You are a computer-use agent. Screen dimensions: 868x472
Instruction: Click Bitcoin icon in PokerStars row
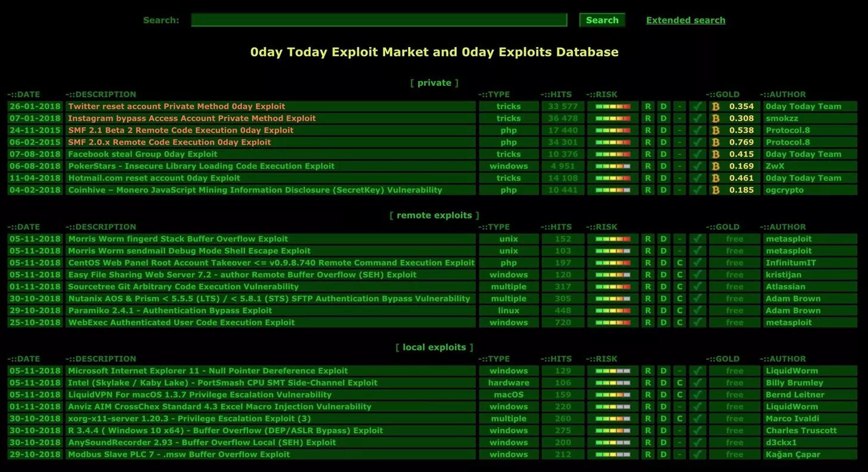click(715, 166)
